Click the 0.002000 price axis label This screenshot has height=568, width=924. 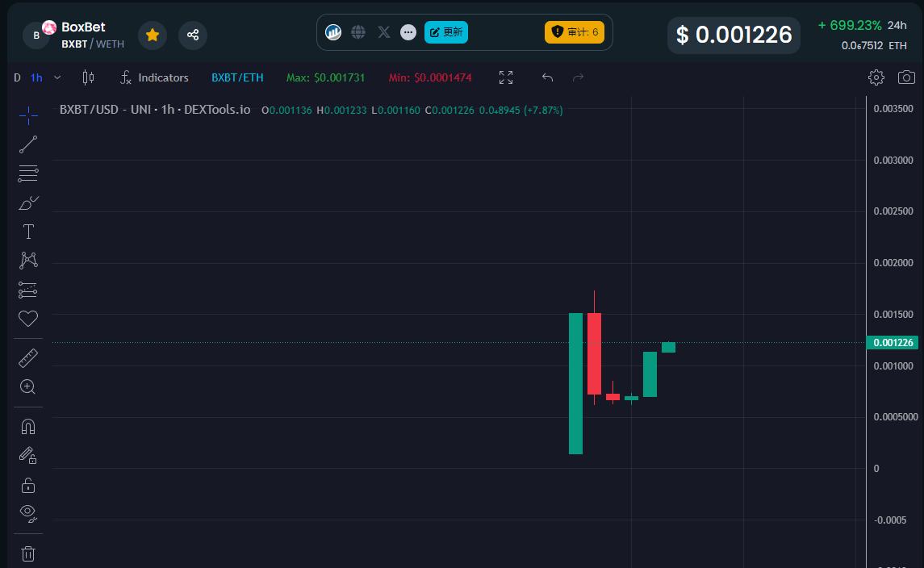893,263
